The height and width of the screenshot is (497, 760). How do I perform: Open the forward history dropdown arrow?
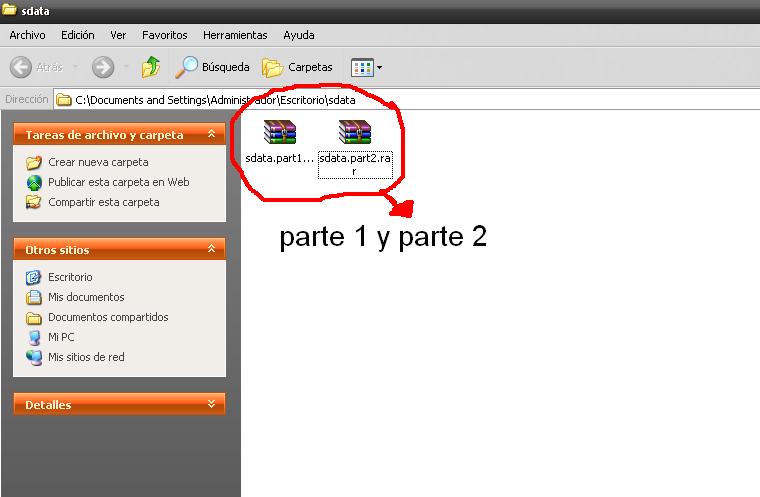[126, 67]
